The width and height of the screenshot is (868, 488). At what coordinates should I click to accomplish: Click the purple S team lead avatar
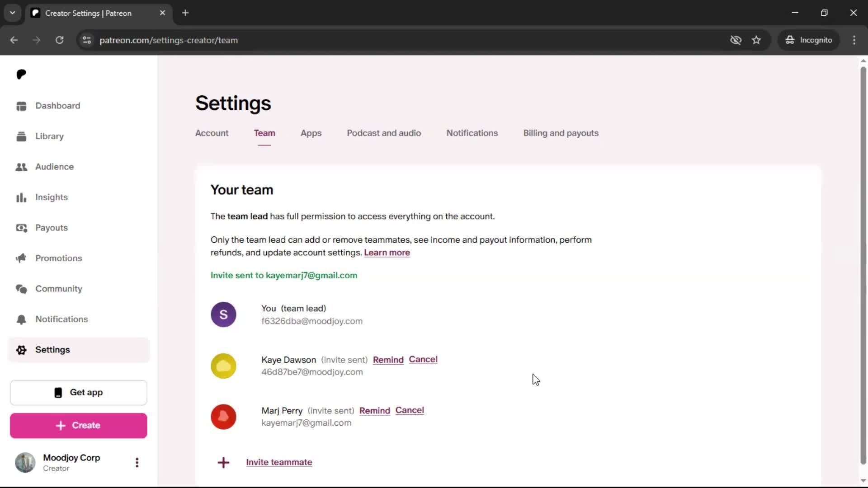[223, 314]
